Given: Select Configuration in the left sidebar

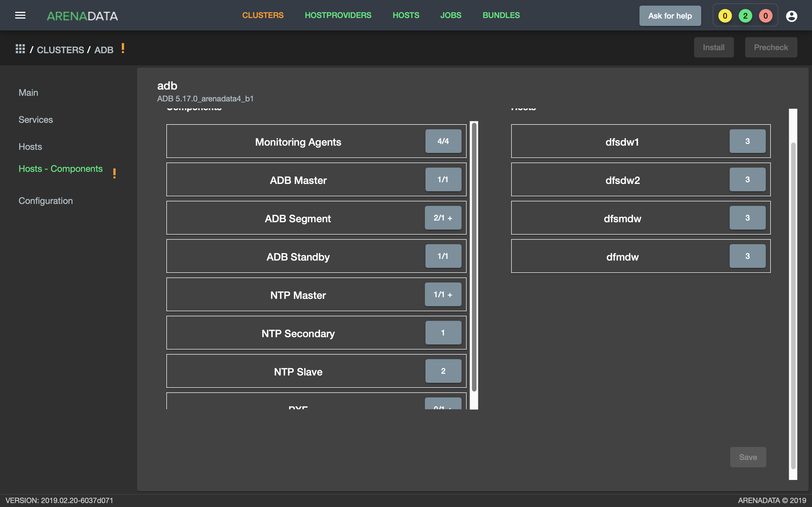Looking at the screenshot, I should pyautogui.click(x=46, y=201).
